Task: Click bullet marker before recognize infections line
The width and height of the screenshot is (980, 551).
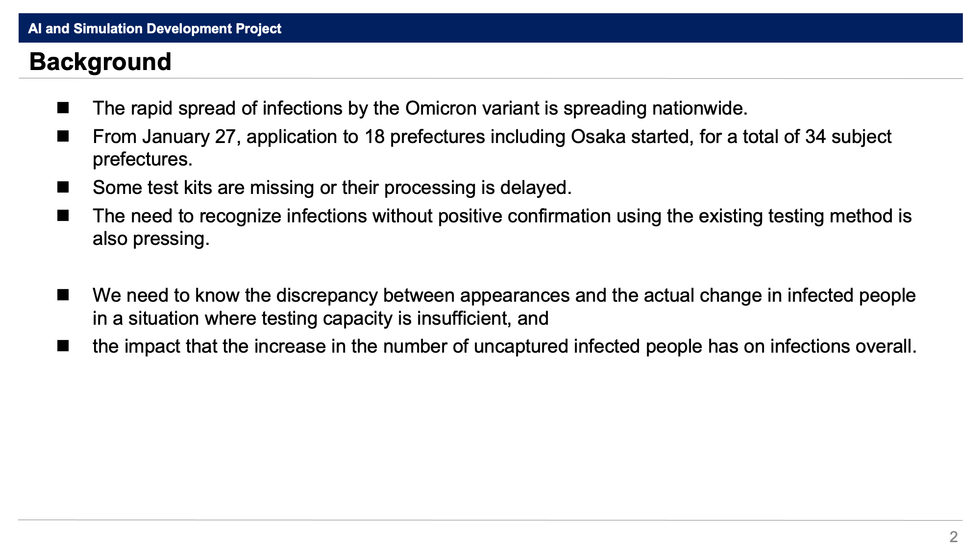Action: [x=63, y=216]
